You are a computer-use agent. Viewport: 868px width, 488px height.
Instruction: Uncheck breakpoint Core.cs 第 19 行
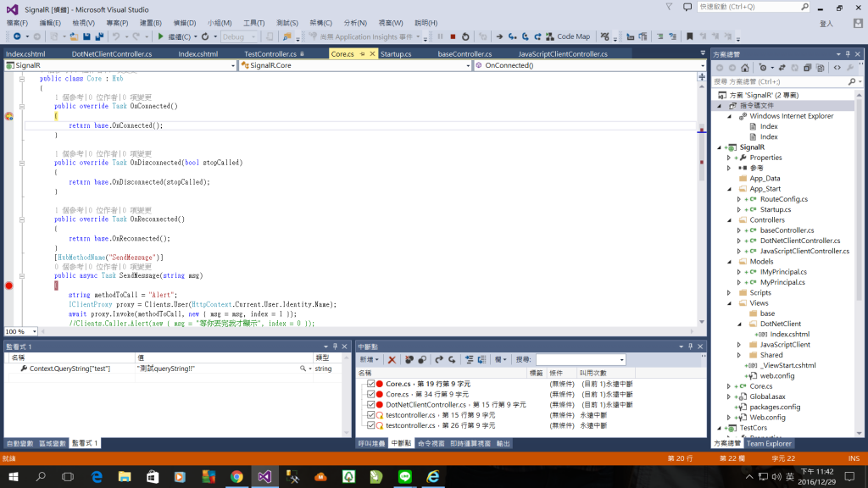[371, 384]
